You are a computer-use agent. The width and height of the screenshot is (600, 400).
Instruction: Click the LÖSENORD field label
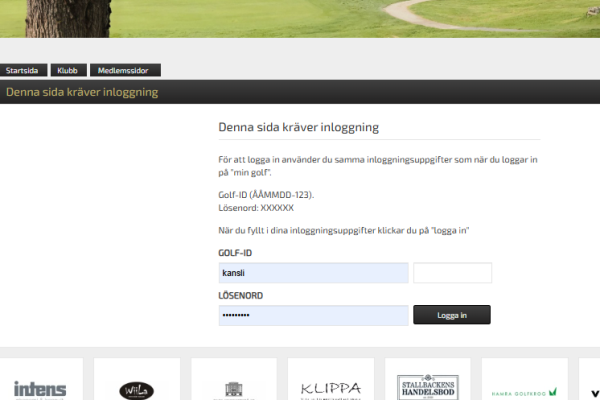[240, 296]
